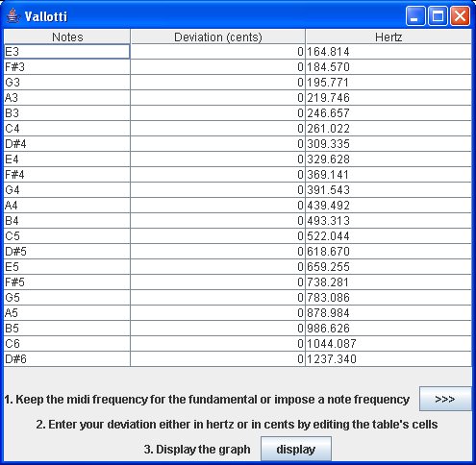This screenshot has width=476, height=465.
Task: Select the E3 note cell
Action: [x=67, y=52]
